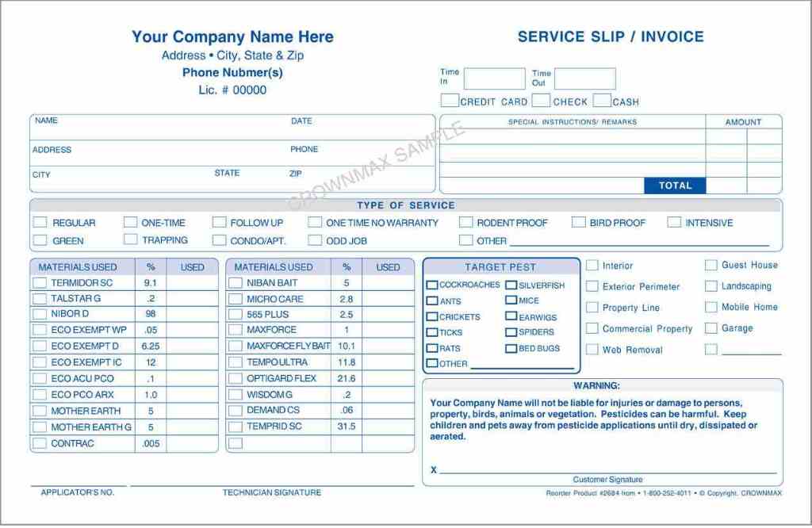Click the Customer Signature line
This screenshot has width=812, height=528.
608,472
